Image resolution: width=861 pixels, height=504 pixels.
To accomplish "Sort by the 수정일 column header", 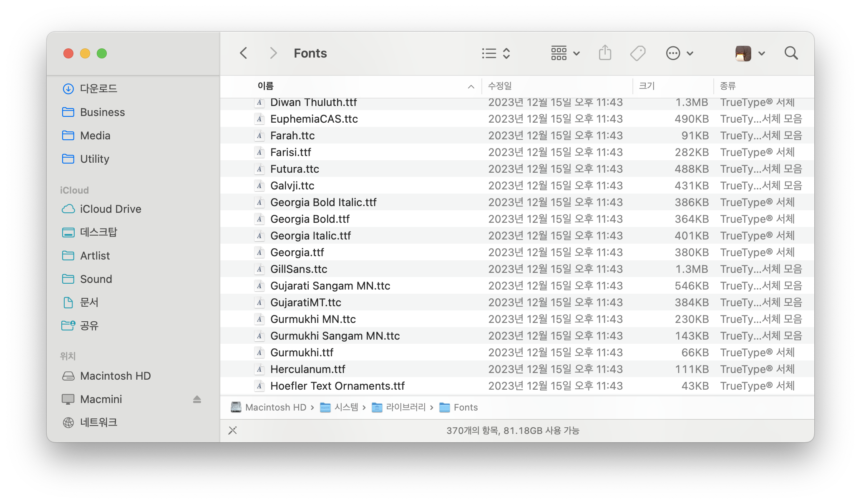I will click(500, 86).
